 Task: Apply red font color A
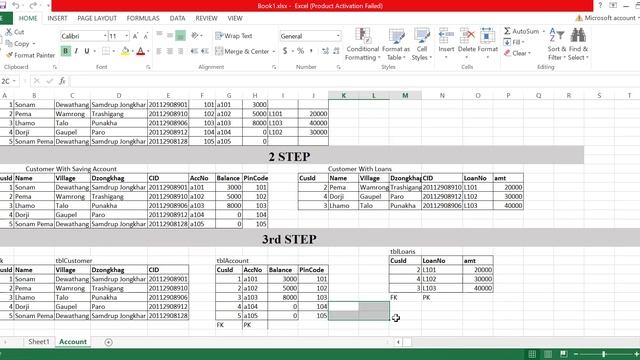tap(140, 51)
